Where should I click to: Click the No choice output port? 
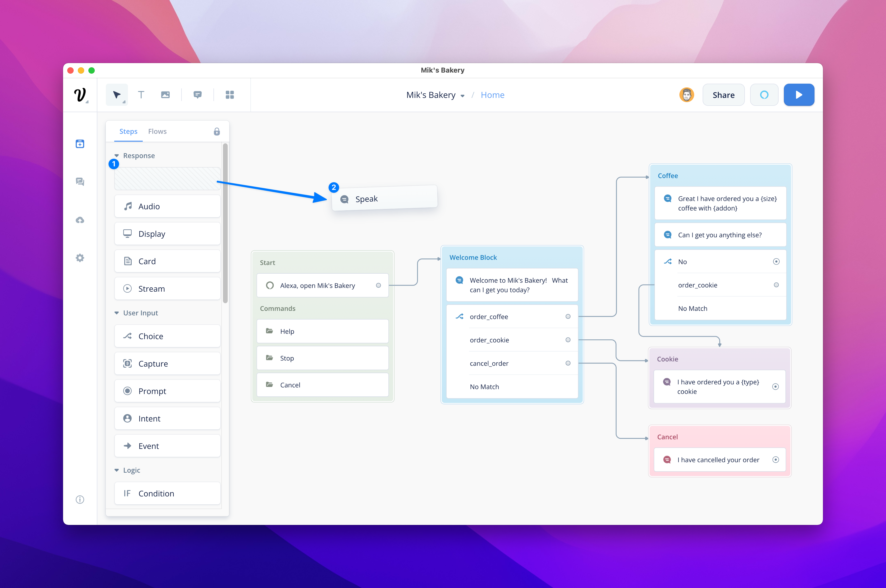point(776,261)
